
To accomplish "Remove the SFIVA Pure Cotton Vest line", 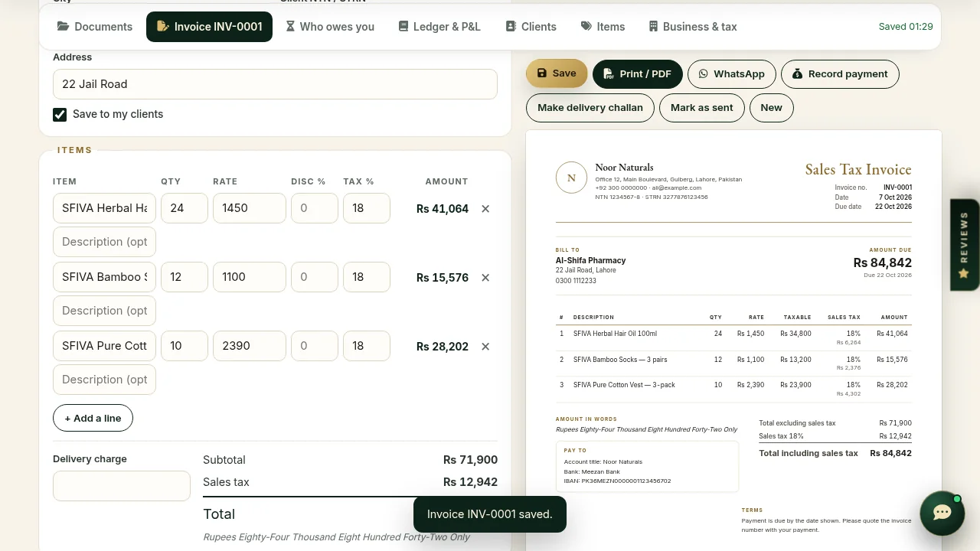I will [x=485, y=346].
